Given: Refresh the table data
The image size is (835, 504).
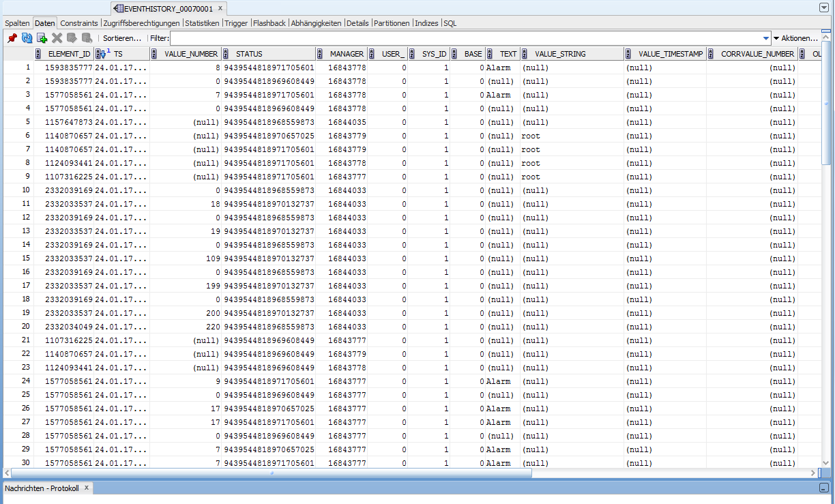Looking at the screenshot, I should click(27, 38).
